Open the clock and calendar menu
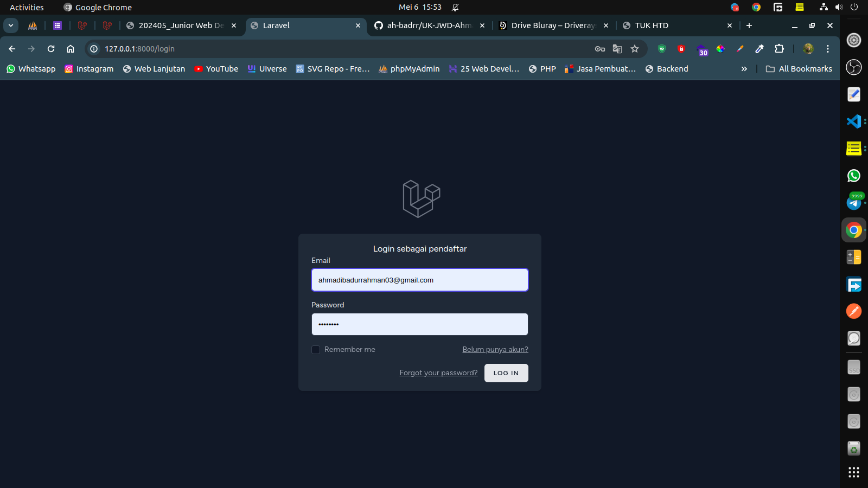 click(x=420, y=7)
